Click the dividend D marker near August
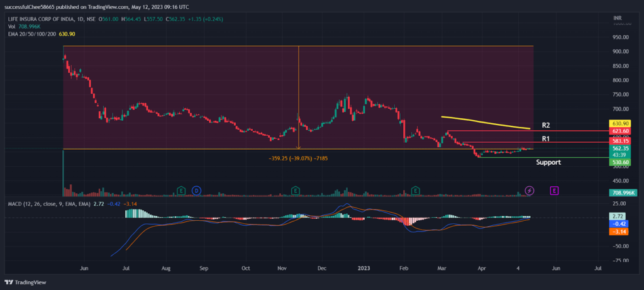Screen dimensions: 644x290 [x=197, y=190]
